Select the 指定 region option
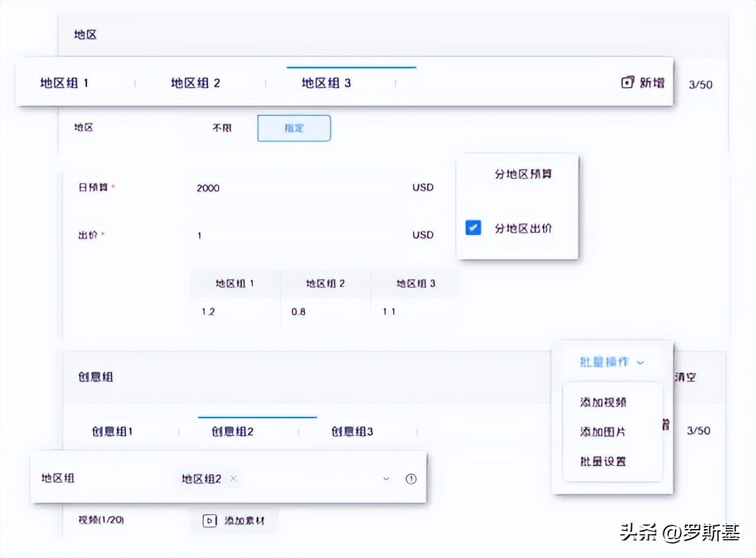This screenshot has height=558, width=756. click(294, 127)
